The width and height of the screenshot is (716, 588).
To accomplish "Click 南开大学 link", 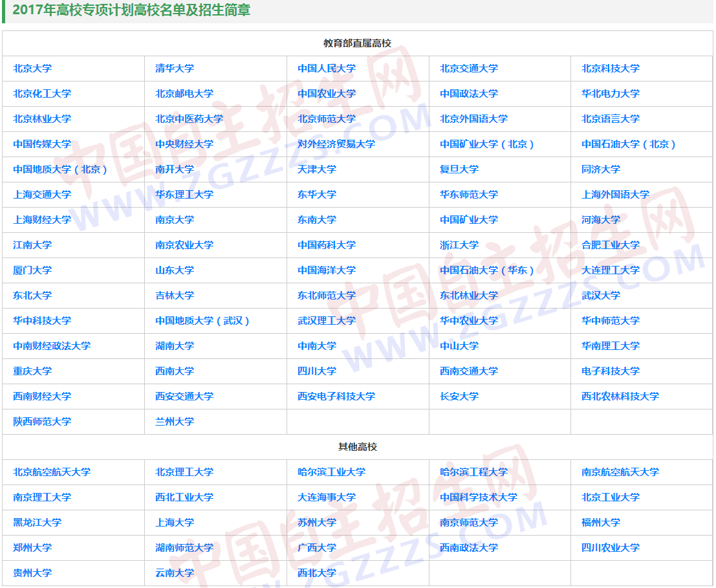I will 175,169.
